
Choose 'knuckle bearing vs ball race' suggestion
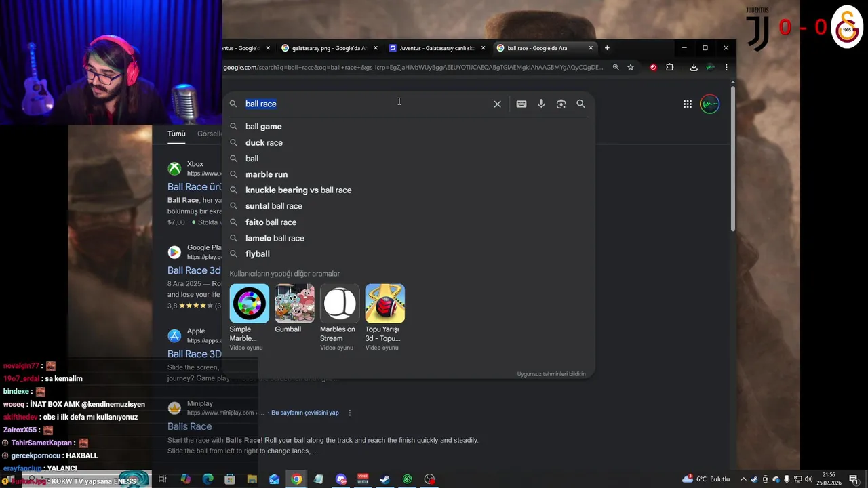pos(298,190)
